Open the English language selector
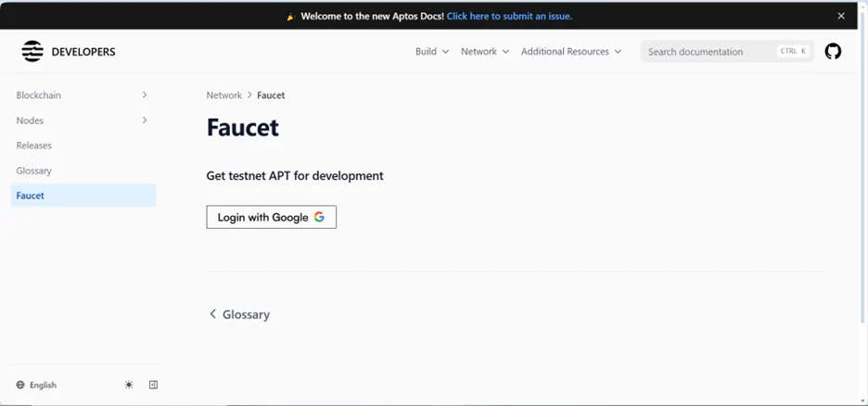The width and height of the screenshot is (868, 406). 36,385
